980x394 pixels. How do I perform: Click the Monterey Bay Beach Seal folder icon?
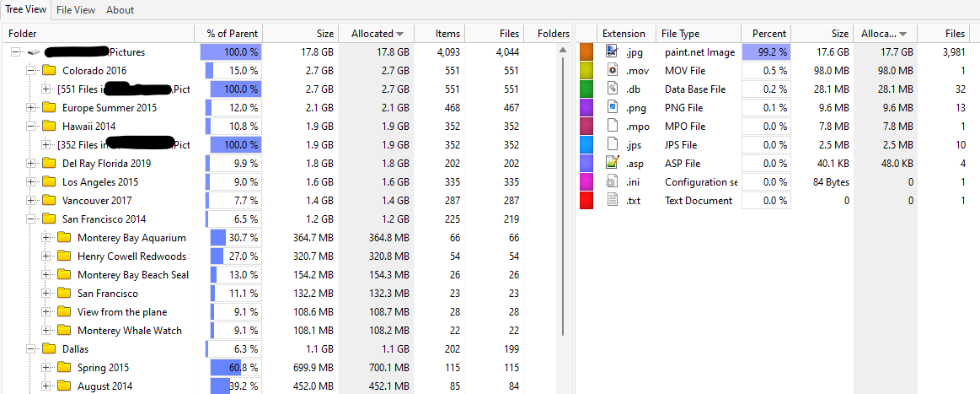click(x=64, y=274)
